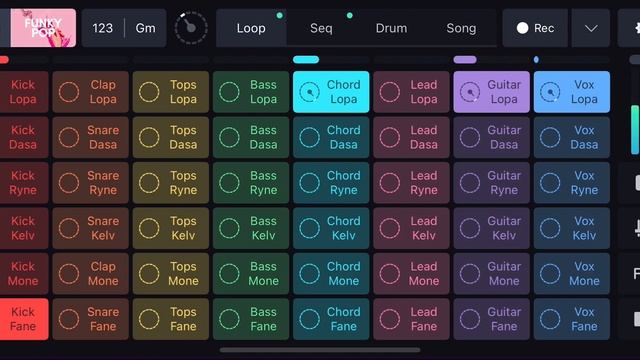Adjust the round dial knob in the top bar
Viewport: 640px width, 360px height.
[x=191, y=28]
